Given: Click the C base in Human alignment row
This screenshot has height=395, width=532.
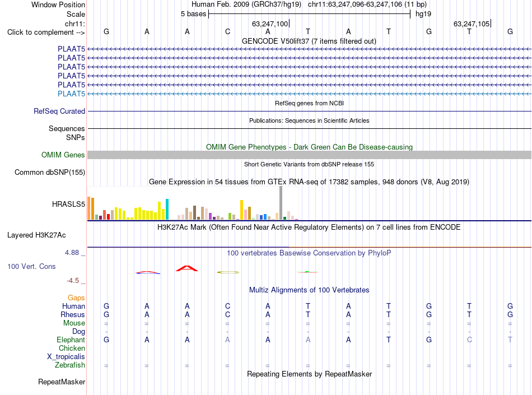Looking at the screenshot, I should [x=227, y=306].
